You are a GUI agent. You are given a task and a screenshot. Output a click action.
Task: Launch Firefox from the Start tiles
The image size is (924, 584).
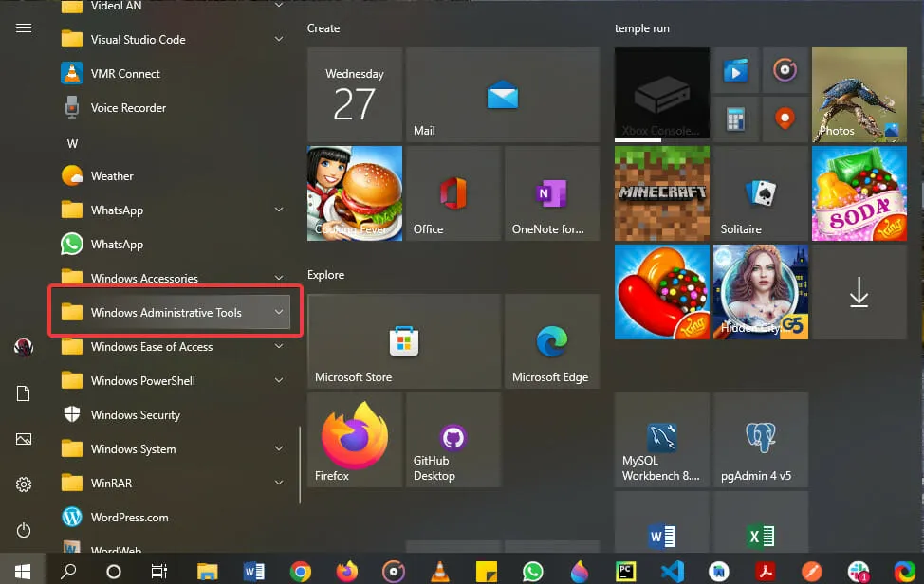[354, 440]
